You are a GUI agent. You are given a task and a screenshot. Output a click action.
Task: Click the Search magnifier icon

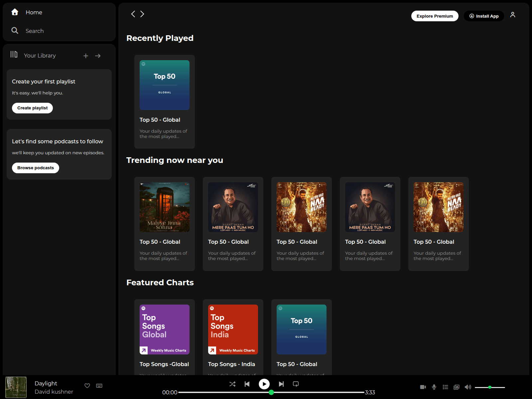click(x=15, y=31)
